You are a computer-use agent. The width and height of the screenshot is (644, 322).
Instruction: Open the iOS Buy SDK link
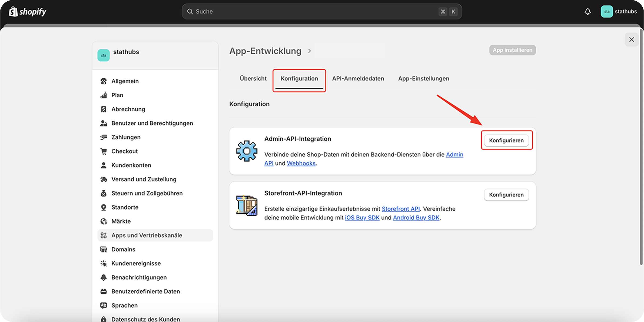(x=362, y=218)
